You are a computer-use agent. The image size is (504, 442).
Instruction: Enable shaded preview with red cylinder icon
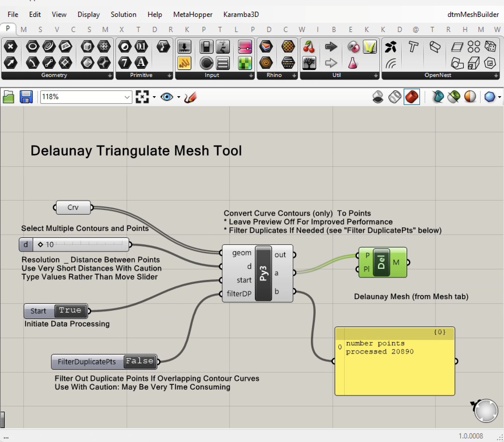412,97
